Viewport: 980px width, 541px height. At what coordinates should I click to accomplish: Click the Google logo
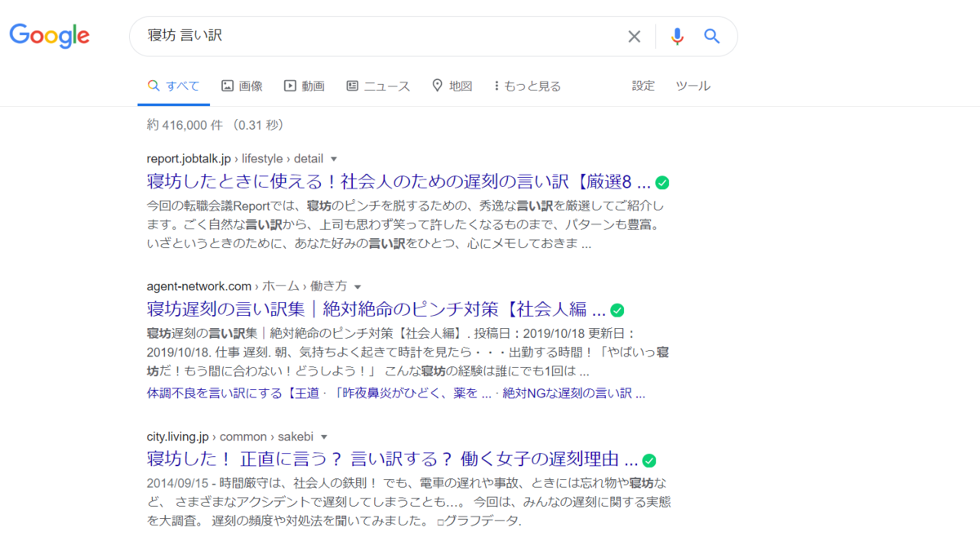(x=49, y=36)
